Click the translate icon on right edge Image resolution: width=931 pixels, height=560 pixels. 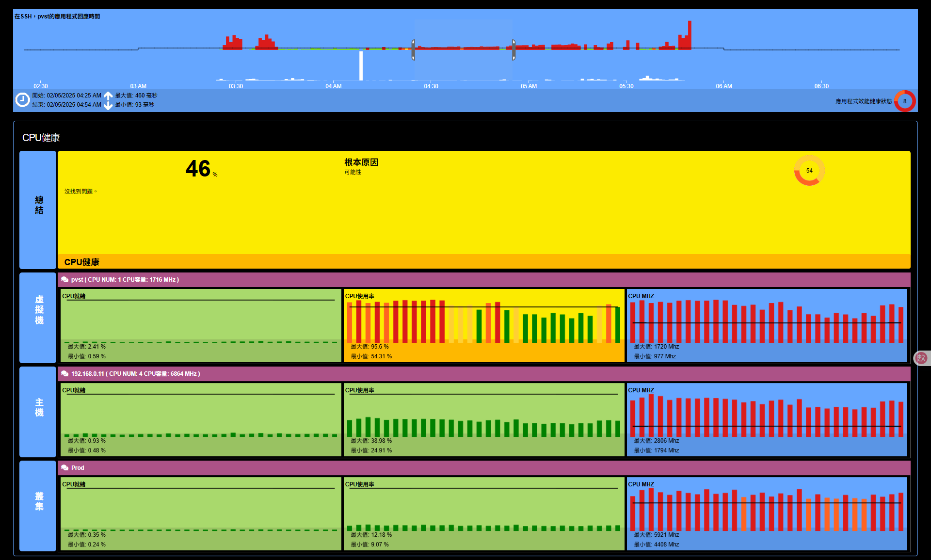click(921, 358)
